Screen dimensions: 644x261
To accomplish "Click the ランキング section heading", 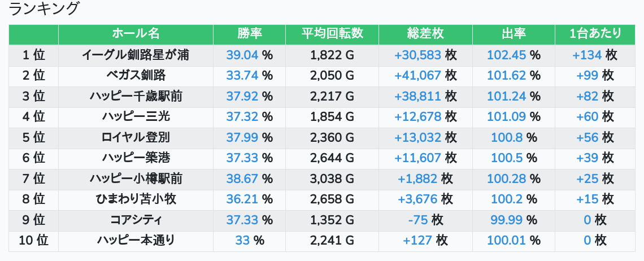I will click(x=45, y=8).
